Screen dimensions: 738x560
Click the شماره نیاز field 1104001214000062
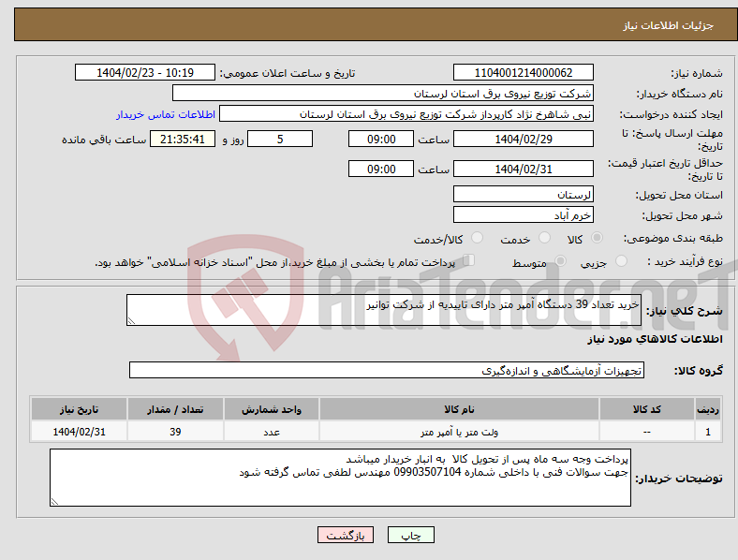pyautogui.click(x=523, y=72)
